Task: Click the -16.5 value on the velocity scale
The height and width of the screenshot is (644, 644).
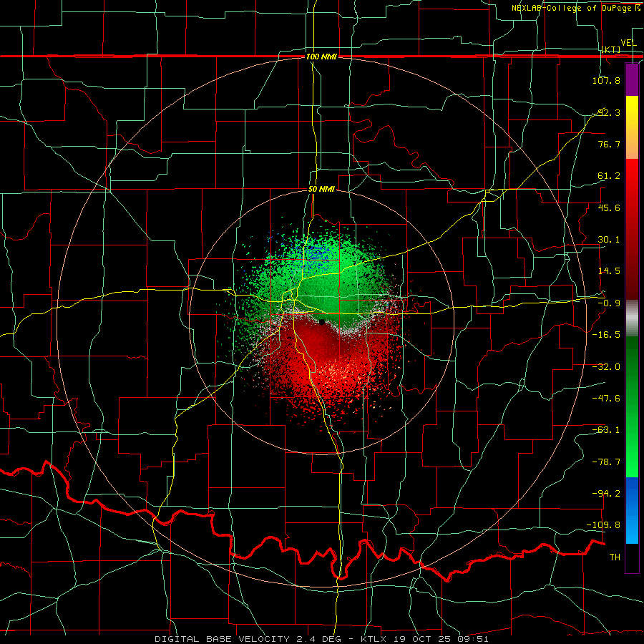Action: pos(606,335)
